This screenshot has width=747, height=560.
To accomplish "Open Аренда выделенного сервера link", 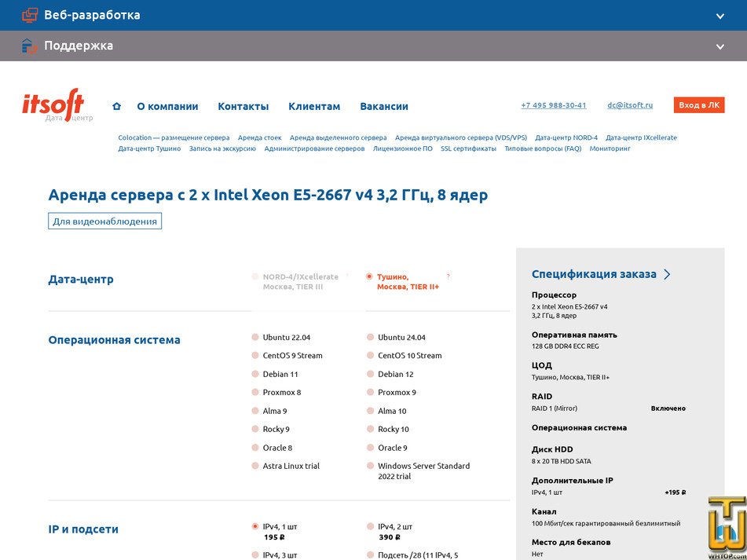I will tap(339, 137).
